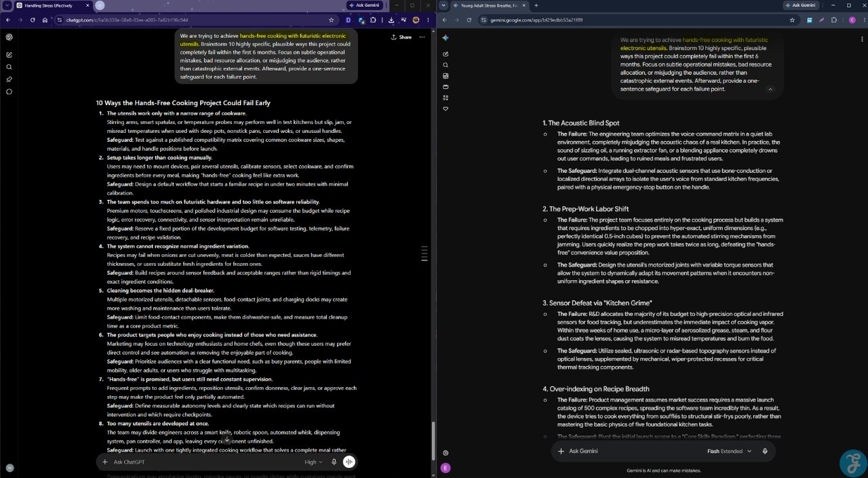Screen dimensions: 868x478
Task: Open Gemini settings gear in sidebar
Action: coord(446,452)
